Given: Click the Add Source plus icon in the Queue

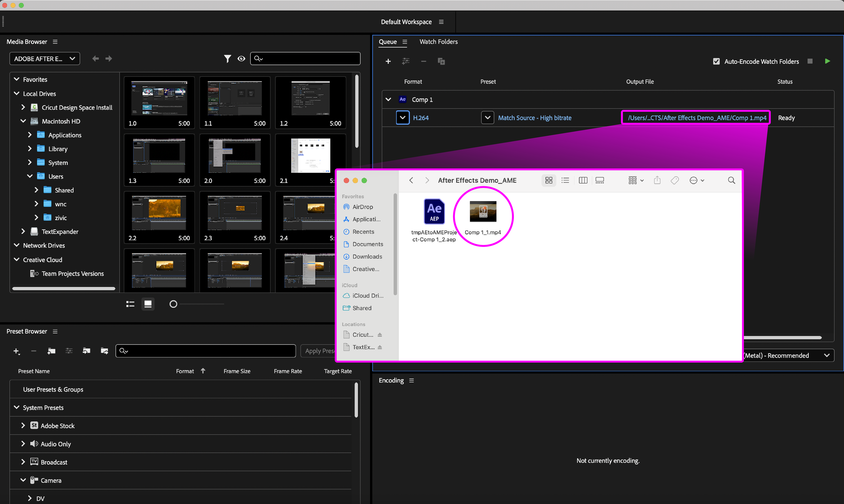Looking at the screenshot, I should click(388, 62).
